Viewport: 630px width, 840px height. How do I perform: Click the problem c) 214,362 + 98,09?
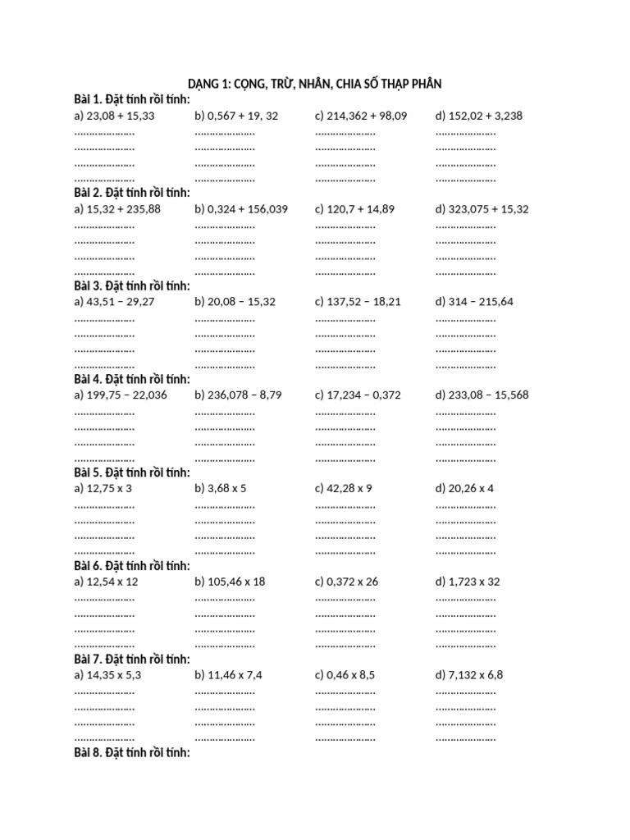coord(361,116)
